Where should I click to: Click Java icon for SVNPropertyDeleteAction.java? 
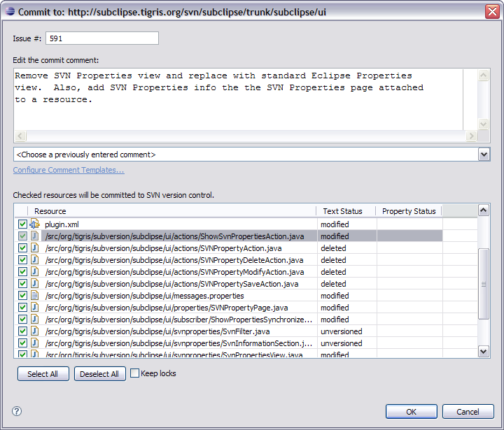(x=35, y=260)
